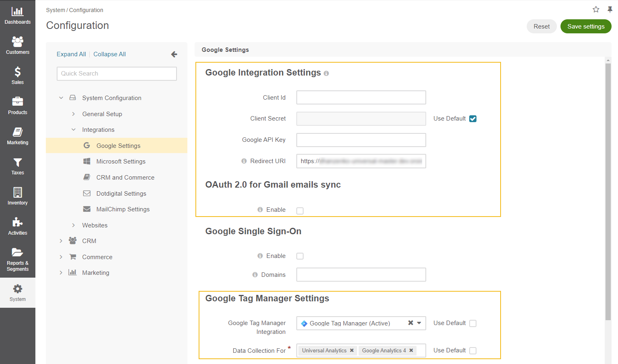Image resolution: width=618 pixels, height=364 pixels.
Task: Enable OAuth 2.0 for Gmail emails sync
Action: (300, 211)
